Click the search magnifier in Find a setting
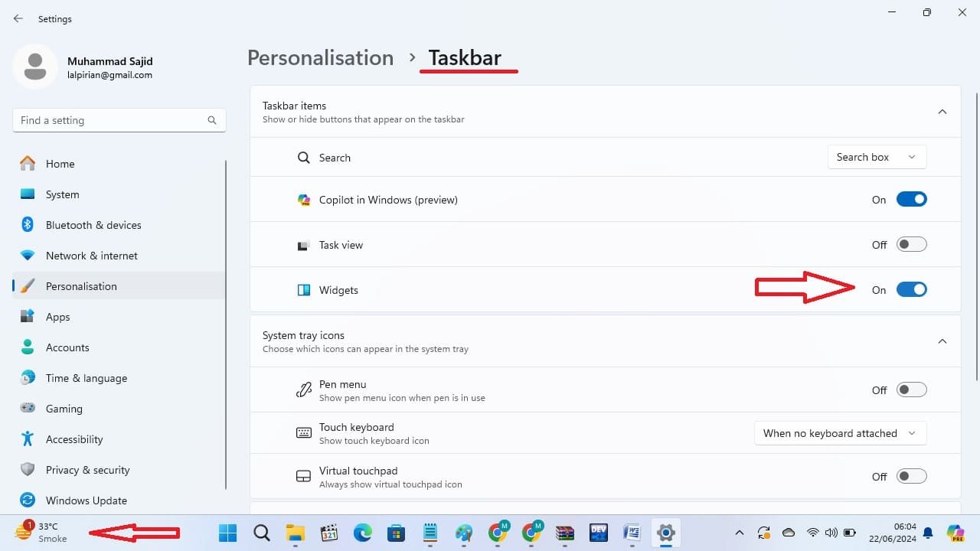 212,120
